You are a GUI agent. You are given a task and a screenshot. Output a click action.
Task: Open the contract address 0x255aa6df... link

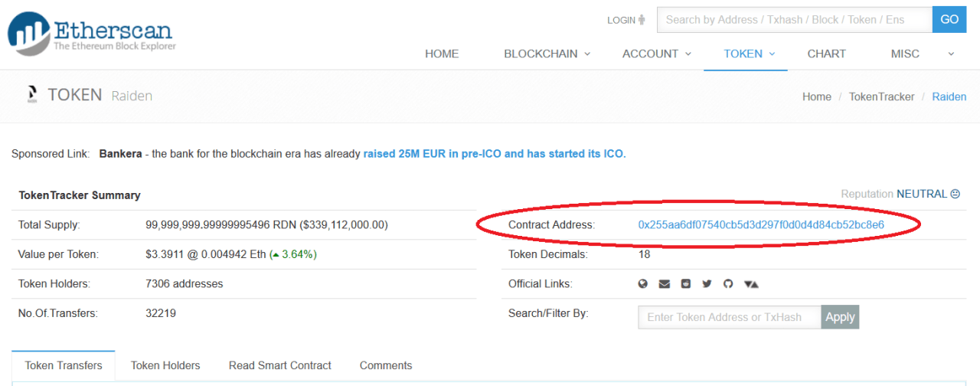[x=761, y=224]
